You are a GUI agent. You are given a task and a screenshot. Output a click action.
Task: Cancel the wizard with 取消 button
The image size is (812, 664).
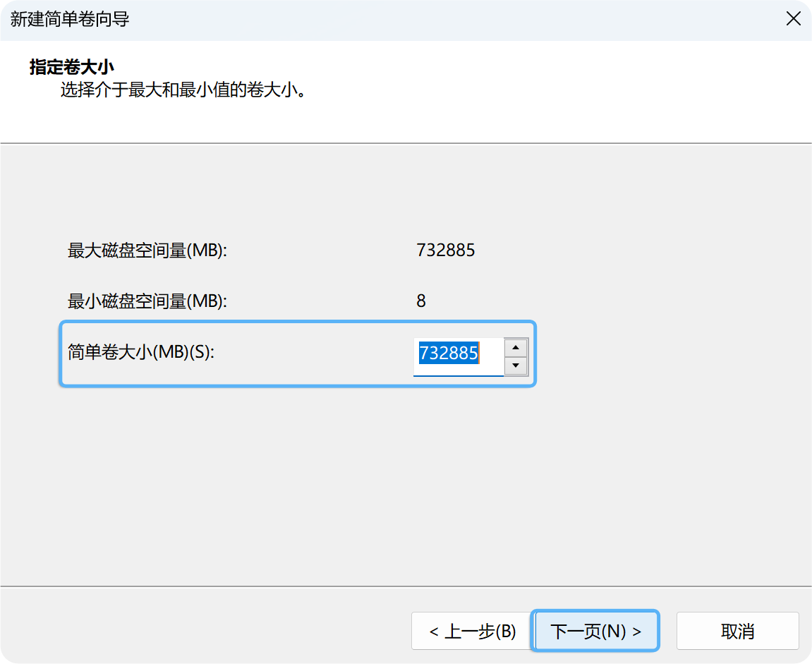[x=737, y=631]
